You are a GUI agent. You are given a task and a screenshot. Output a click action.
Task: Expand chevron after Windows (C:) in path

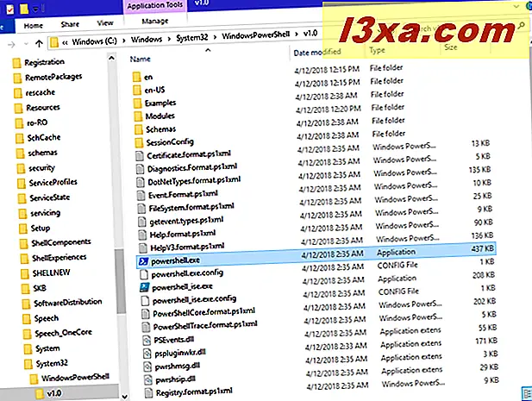tap(124, 41)
